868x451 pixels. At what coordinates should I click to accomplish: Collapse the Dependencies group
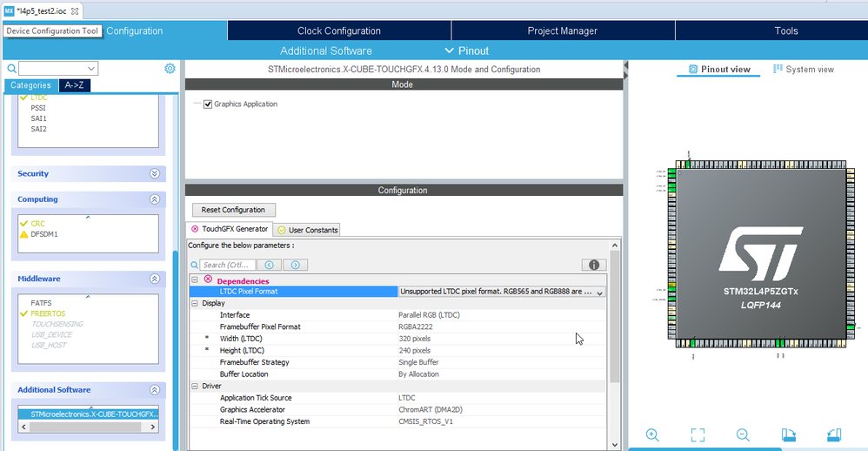coord(195,280)
